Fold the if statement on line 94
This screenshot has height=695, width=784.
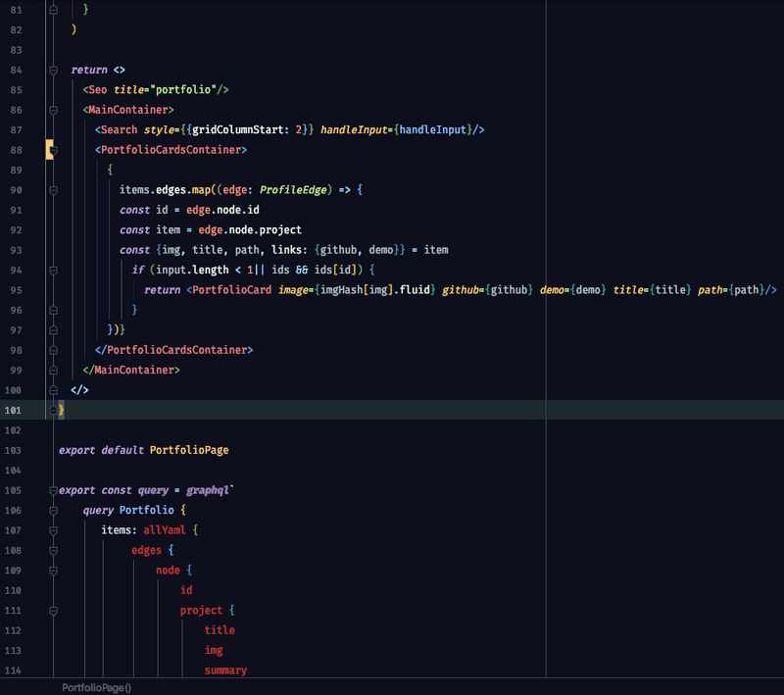point(54,271)
